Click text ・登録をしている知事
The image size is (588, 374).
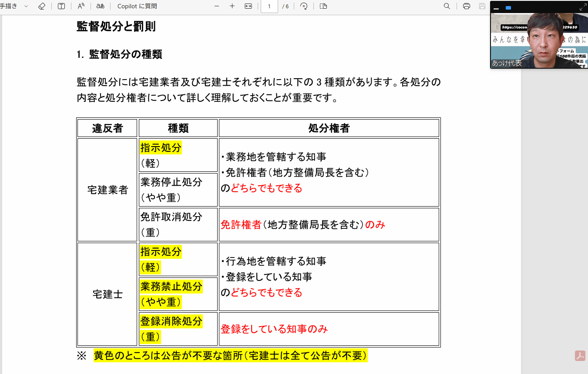point(266,277)
